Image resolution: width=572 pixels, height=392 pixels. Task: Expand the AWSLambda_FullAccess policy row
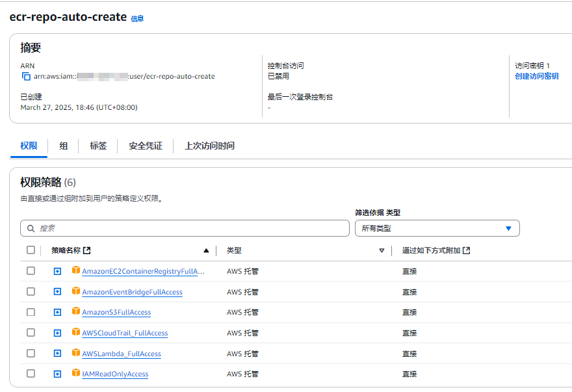(57, 353)
